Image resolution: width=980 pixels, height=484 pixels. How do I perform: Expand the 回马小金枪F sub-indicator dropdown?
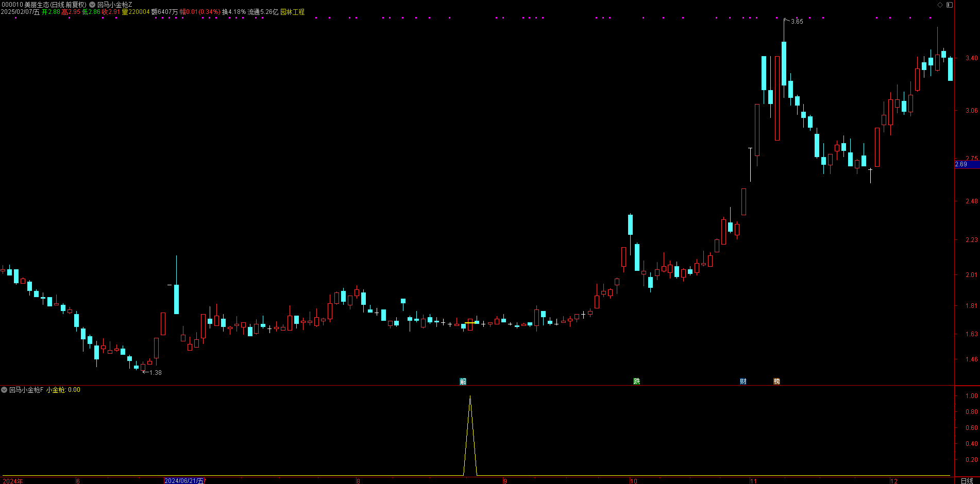(x=4, y=390)
